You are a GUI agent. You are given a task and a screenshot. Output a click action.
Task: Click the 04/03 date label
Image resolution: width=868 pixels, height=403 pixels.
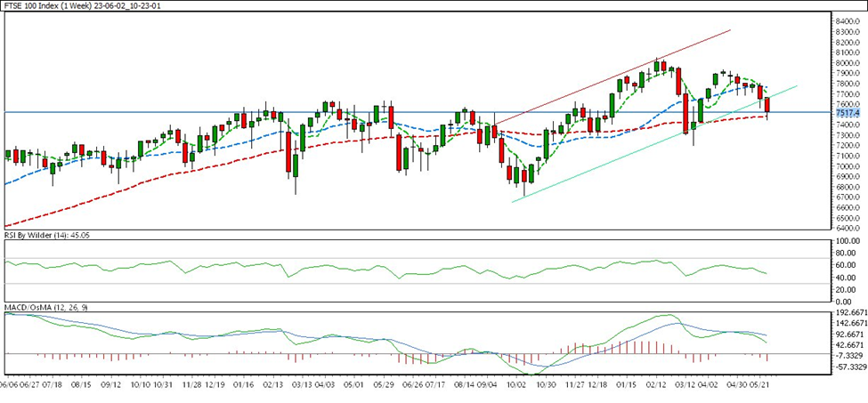tap(325, 383)
